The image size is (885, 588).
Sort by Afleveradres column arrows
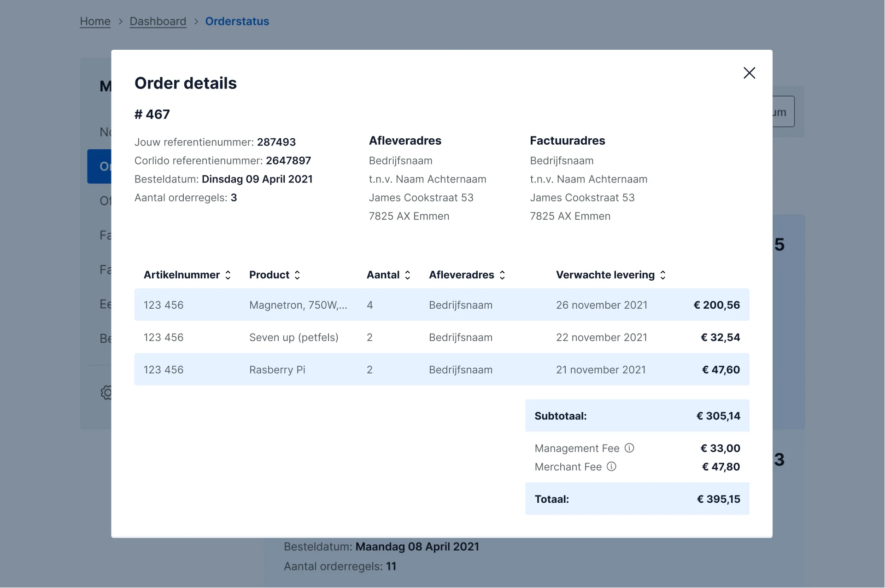[503, 275]
